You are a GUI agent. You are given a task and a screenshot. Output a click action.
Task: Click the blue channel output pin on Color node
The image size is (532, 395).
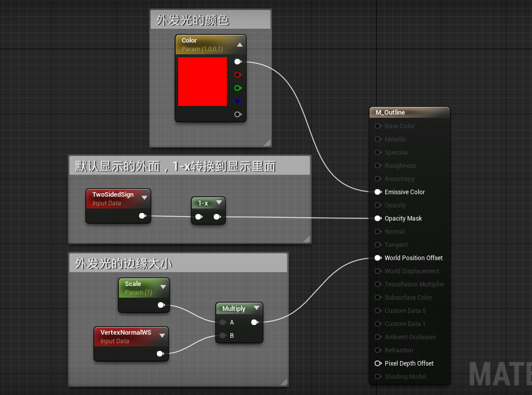pyautogui.click(x=238, y=101)
